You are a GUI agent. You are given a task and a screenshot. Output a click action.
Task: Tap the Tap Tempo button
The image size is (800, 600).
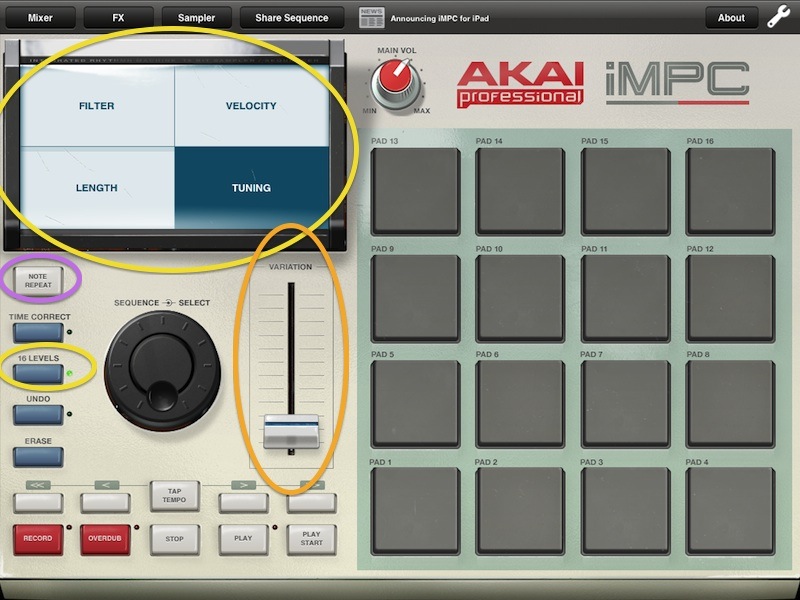click(x=174, y=495)
